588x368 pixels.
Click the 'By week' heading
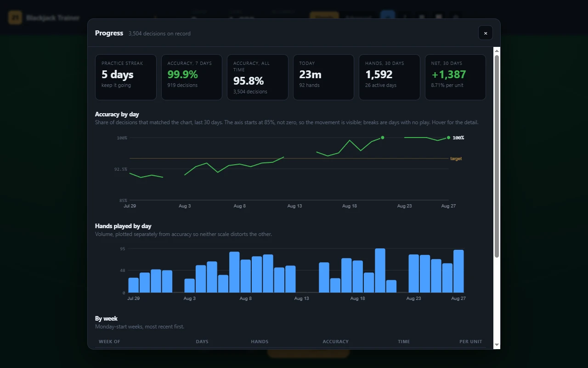point(106,318)
